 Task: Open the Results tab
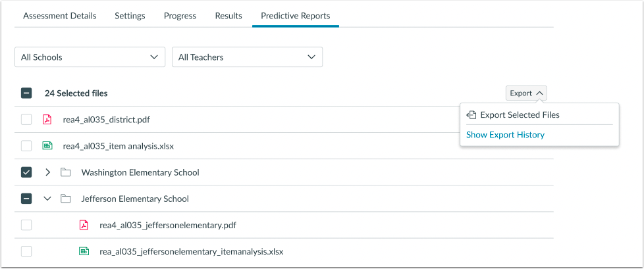(228, 16)
